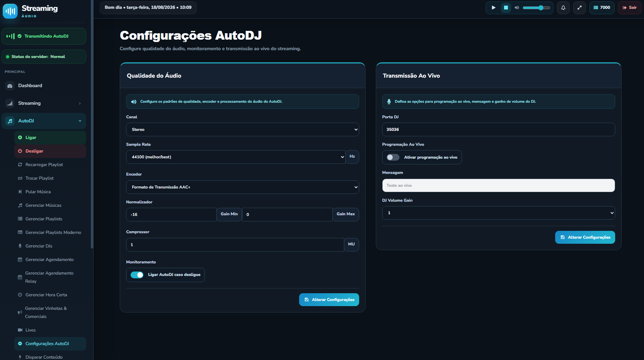Image resolution: width=644 pixels, height=360 pixels.
Task: Open the Canal Stereo dropdown
Action: tap(242, 129)
